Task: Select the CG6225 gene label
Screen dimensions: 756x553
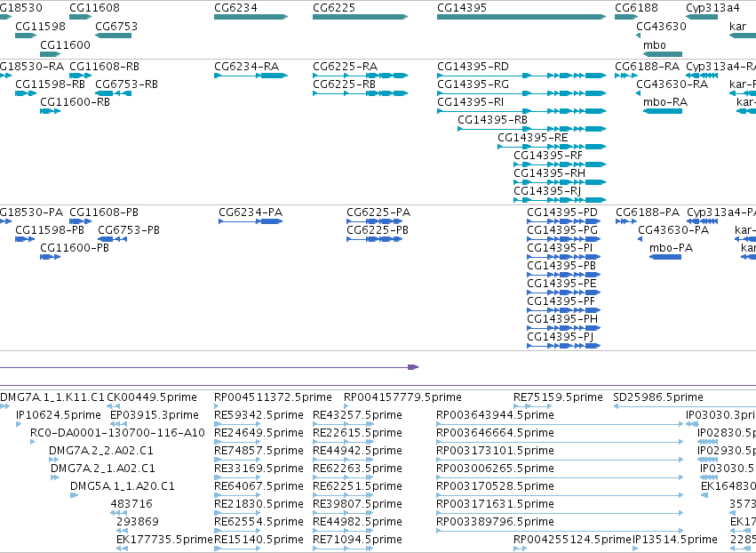Action: click(334, 8)
